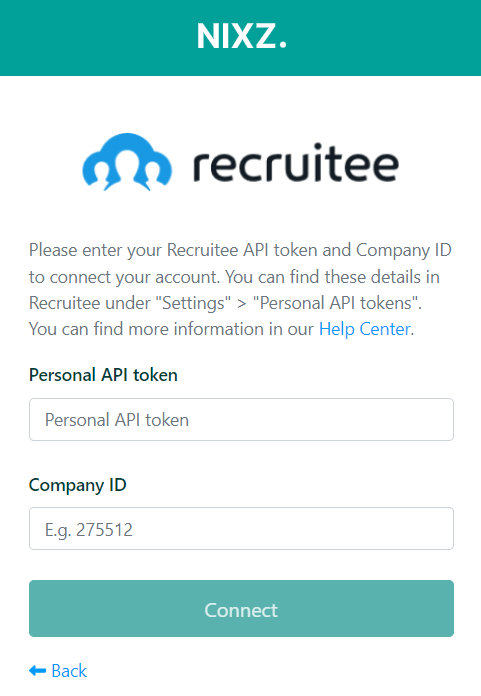
Task: Click the Recruitee blue cloud icon
Action: tap(127, 162)
